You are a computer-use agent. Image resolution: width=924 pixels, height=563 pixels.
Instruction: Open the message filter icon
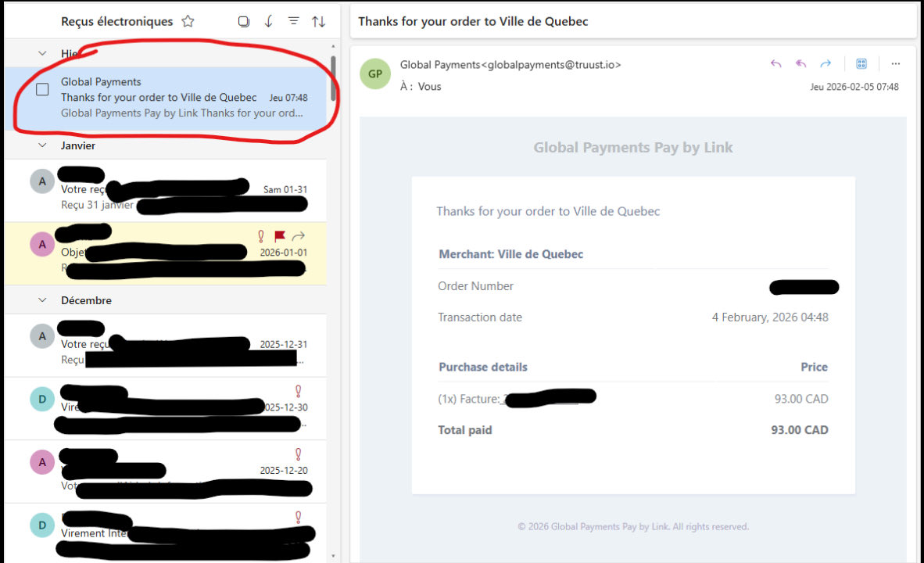click(x=293, y=21)
